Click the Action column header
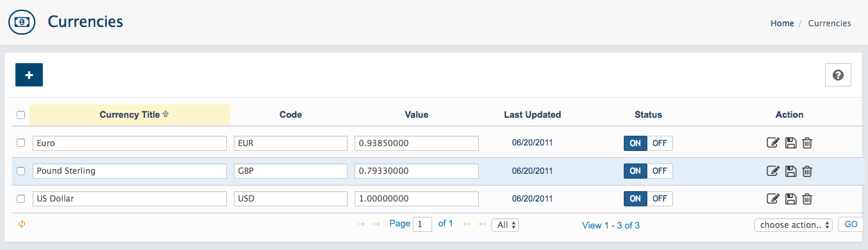The height and width of the screenshot is (250, 868). tap(789, 115)
